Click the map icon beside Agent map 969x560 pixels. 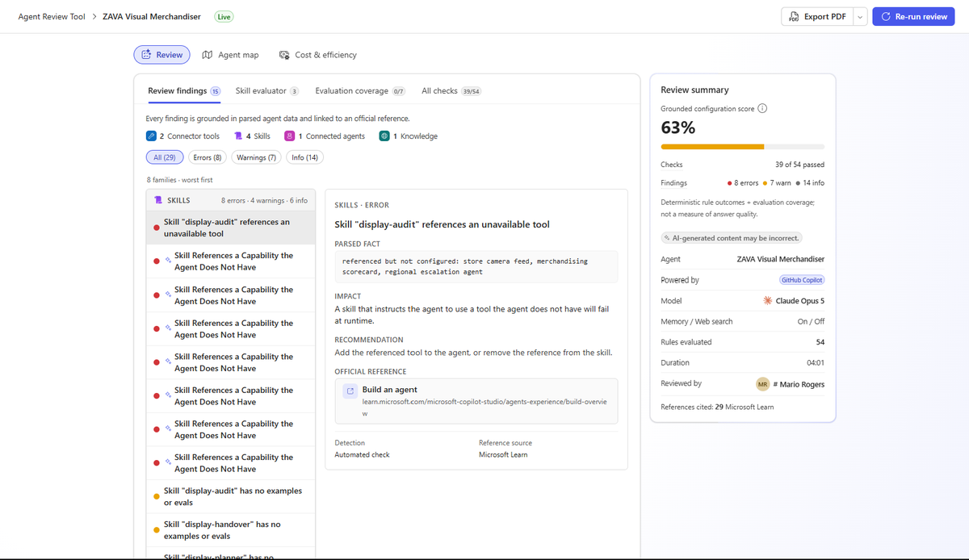pyautogui.click(x=208, y=55)
